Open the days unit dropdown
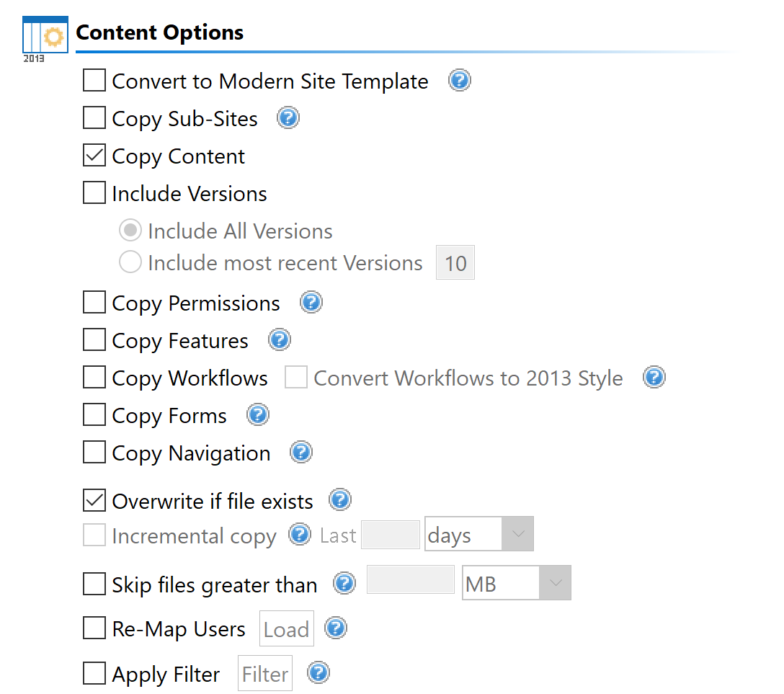This screenshot has height=694, width=784. pyautogui.click(x=519, y=533)
